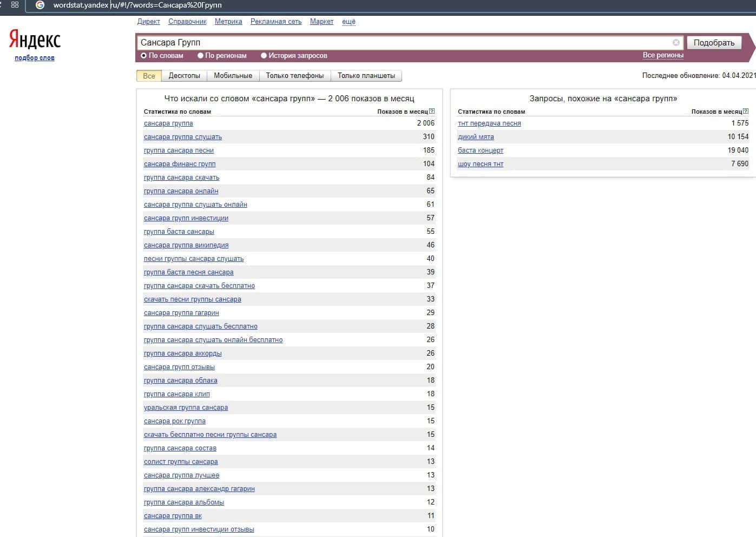Image resolution: width=756 pixels, height=537 pixels.
Task: Open keyword 'группа сансара скачать'
Action: (x=182, y=178)
